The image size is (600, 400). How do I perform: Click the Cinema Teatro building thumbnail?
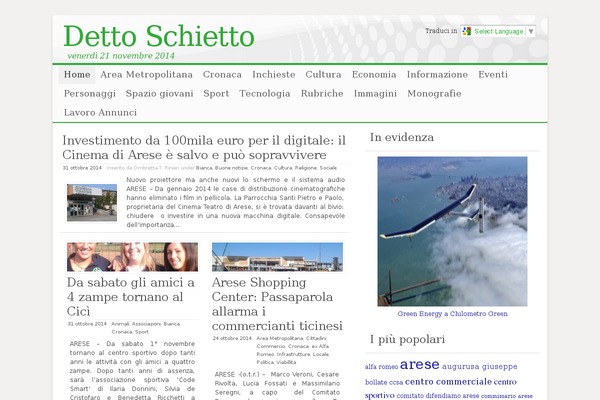tap(92, 202)
